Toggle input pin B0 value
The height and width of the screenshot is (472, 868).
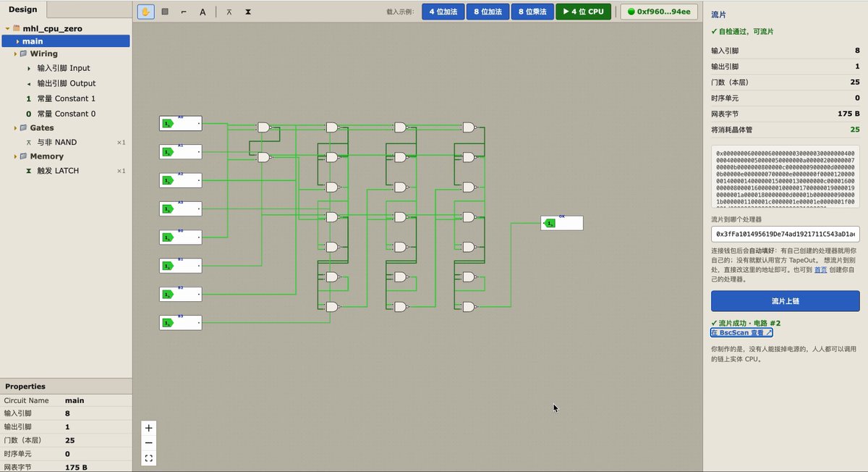pyautogui.click(x=167, y=237)
